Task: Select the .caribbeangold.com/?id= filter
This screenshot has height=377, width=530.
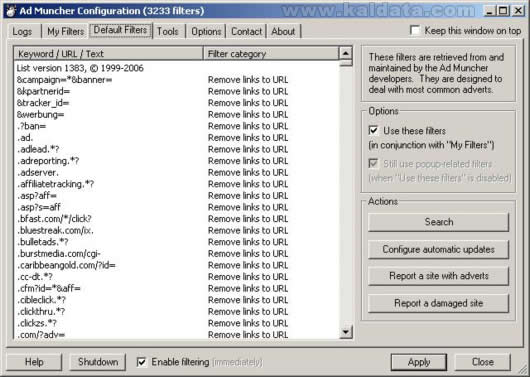Action: (x=176, y=265)
